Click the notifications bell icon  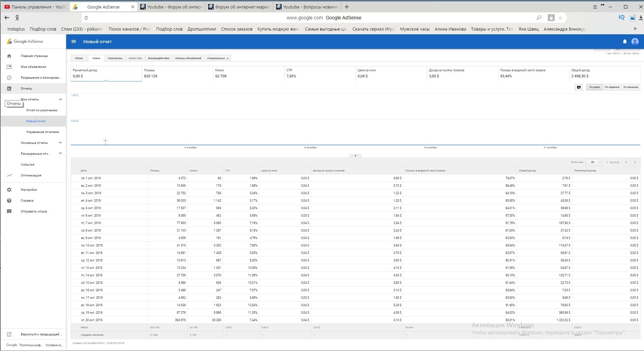click(624, 41)
